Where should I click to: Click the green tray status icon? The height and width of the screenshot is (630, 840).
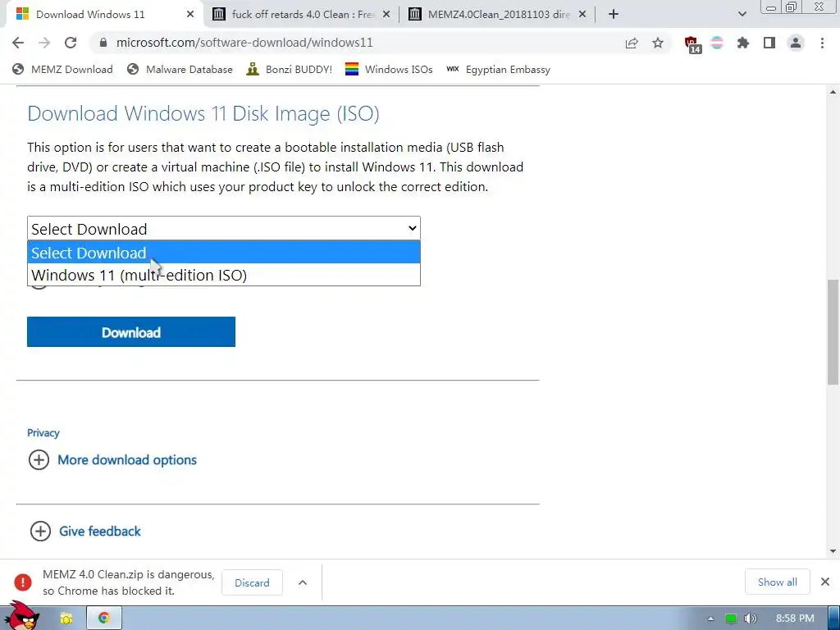coord(731,619)
